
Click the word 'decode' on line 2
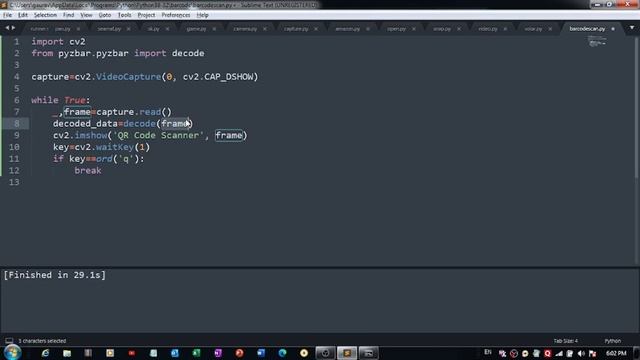188,53
